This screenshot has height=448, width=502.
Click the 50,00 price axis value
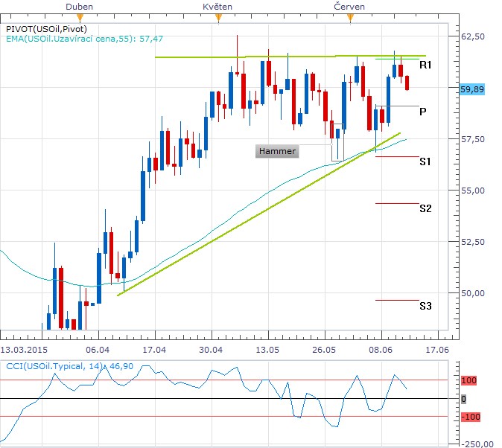(x=472, y=293)
